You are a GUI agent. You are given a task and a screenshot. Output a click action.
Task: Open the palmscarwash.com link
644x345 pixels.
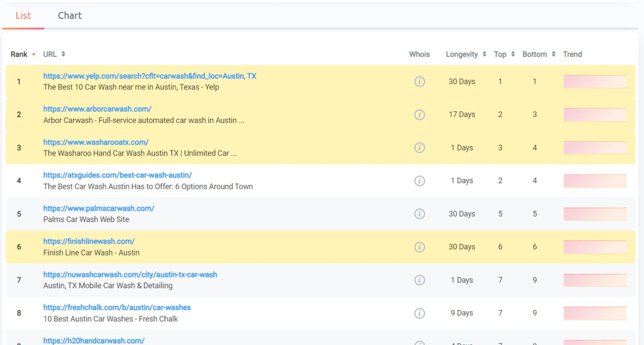coord(99,208)
